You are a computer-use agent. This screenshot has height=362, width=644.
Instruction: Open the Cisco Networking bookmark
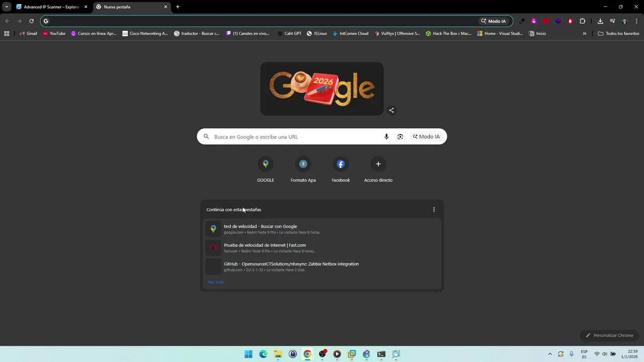click(145, 34)
